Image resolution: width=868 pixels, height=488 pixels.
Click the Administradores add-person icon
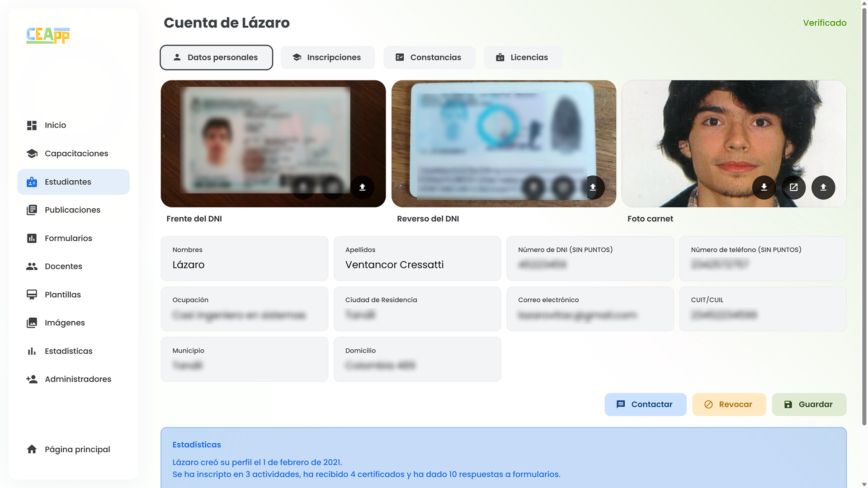pyautogui.click(x=32, y=379)
